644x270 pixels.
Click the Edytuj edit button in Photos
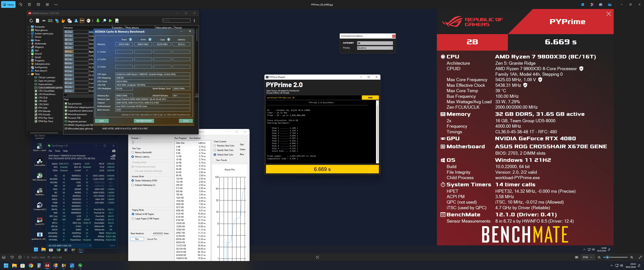(x=8, y=4)
